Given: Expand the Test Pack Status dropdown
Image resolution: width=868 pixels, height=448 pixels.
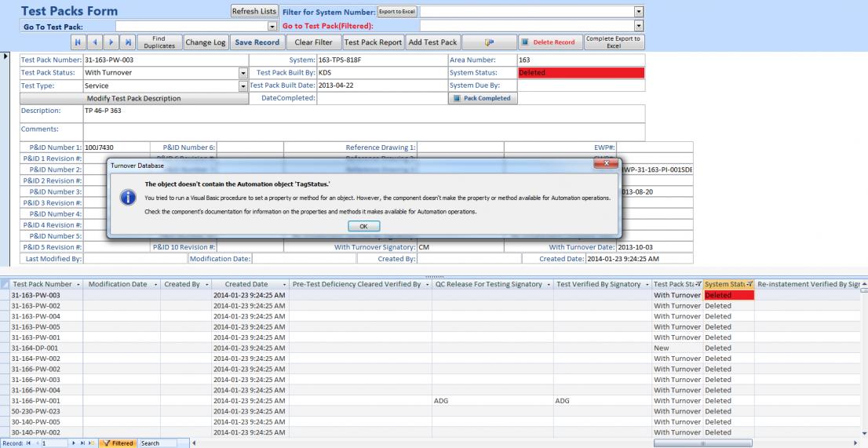Looking at the screenshot, I should click(x=243, y=73).
